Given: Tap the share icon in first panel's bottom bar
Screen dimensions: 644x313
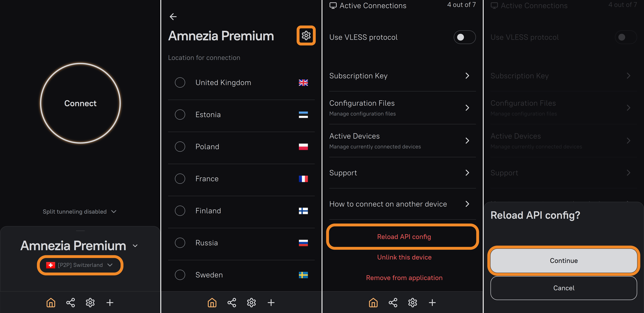Looking at the screenshot, I should (x=71, y=302).
